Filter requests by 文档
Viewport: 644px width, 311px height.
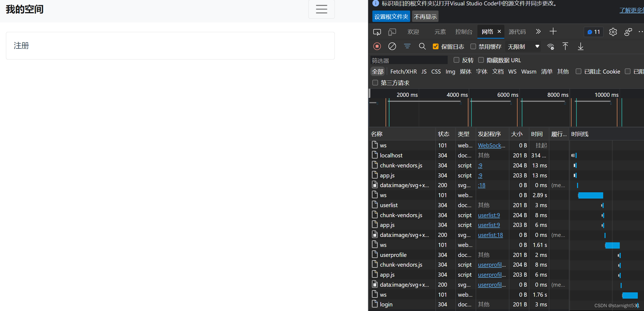498,72
